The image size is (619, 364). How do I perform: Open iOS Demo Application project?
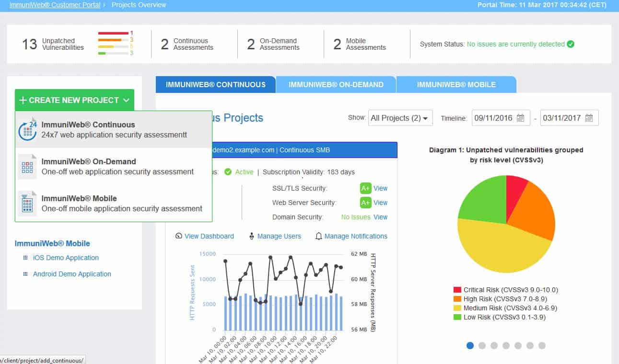66,258
